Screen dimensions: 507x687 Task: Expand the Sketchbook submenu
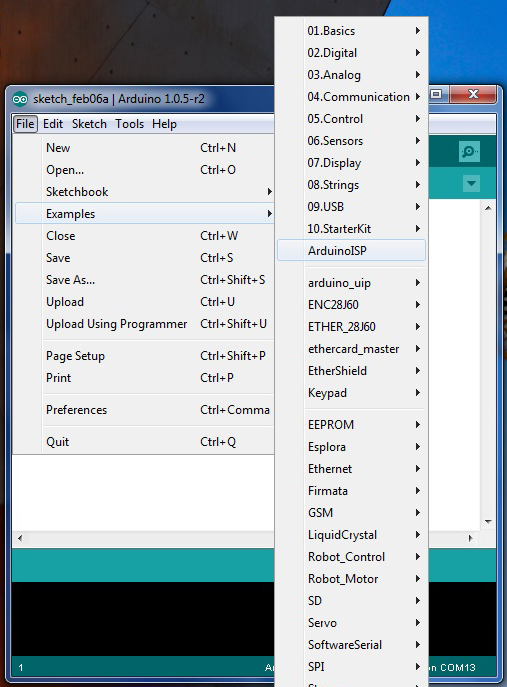145,192
